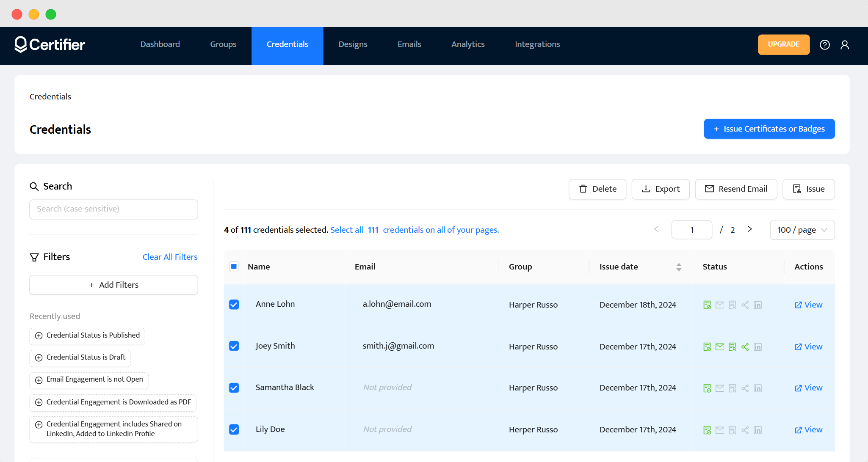Image resolution: width=868 pixels, height=462 pixels.
Task: Add the Downloaded as PDF engagement filter
Action: [113, 403]
